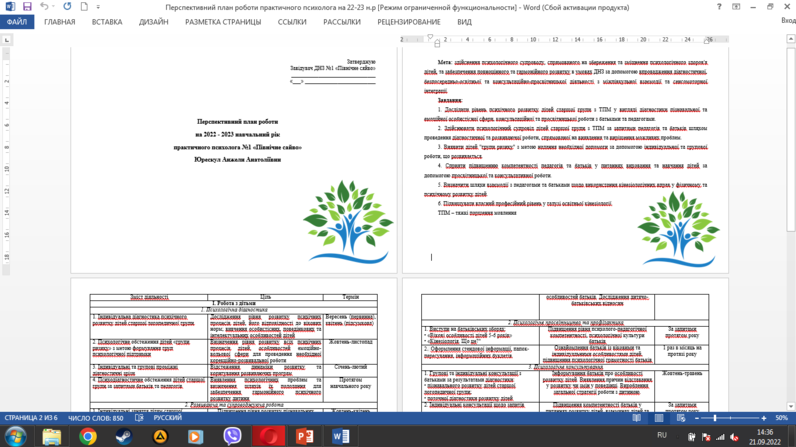Viewport: 796px width, 447px height.
Task: Open the 50% zoom level dialog
Action: pyautogui.click(x=781, y=418)
